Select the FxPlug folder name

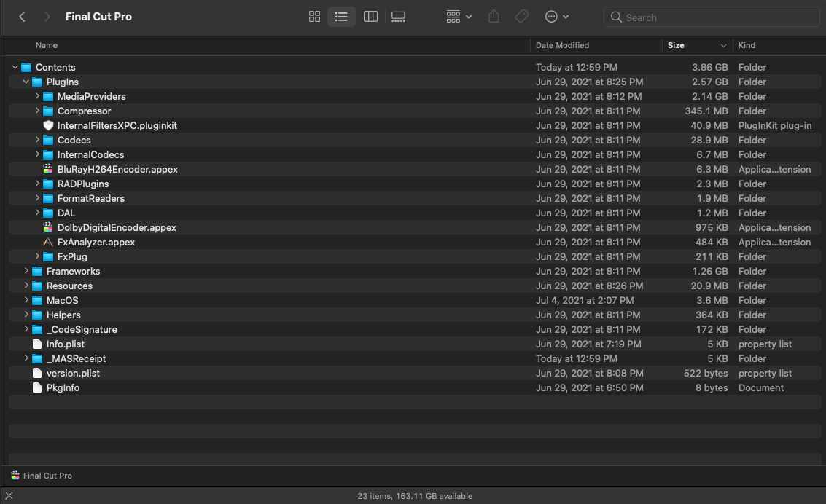(72, 257)
